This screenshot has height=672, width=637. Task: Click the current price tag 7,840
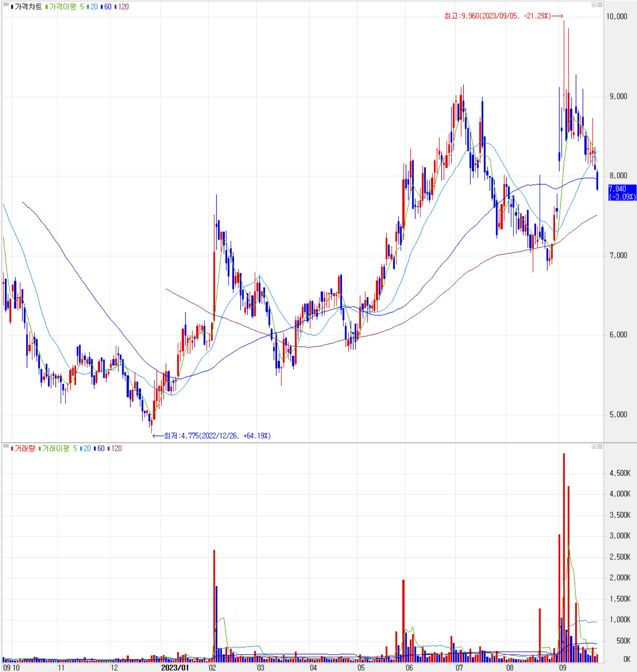point(622,193)
